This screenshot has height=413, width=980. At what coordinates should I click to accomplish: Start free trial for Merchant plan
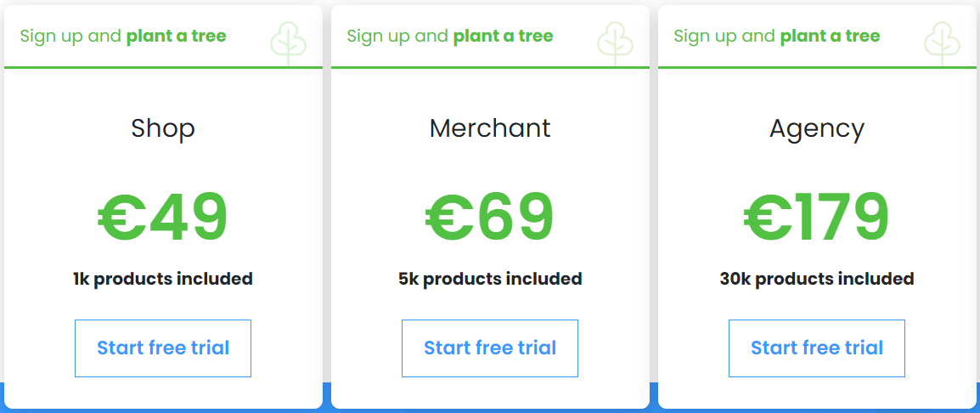(x=490, y=348)
